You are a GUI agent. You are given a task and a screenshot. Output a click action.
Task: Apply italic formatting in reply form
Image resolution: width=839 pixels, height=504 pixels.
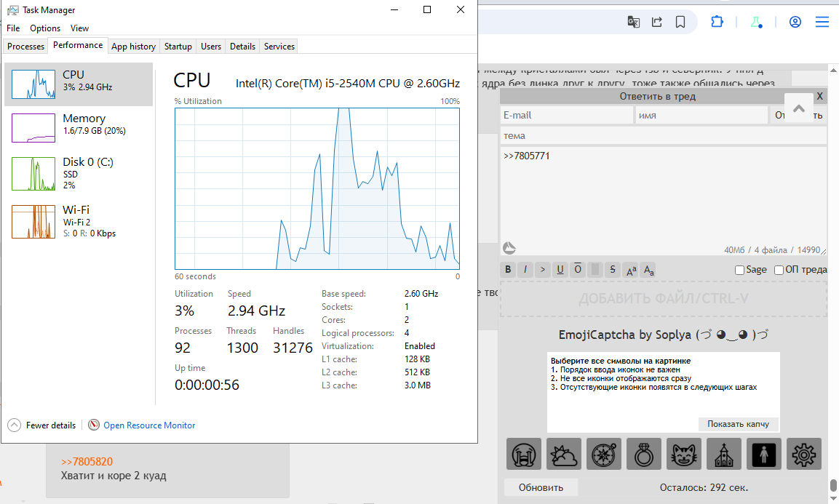tap(525, 270)
